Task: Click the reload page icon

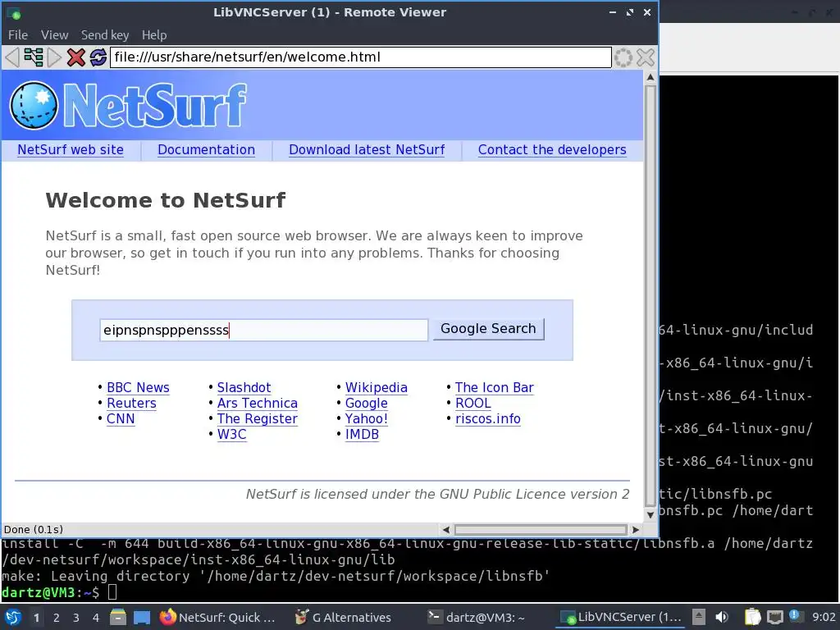Action: 98,57
